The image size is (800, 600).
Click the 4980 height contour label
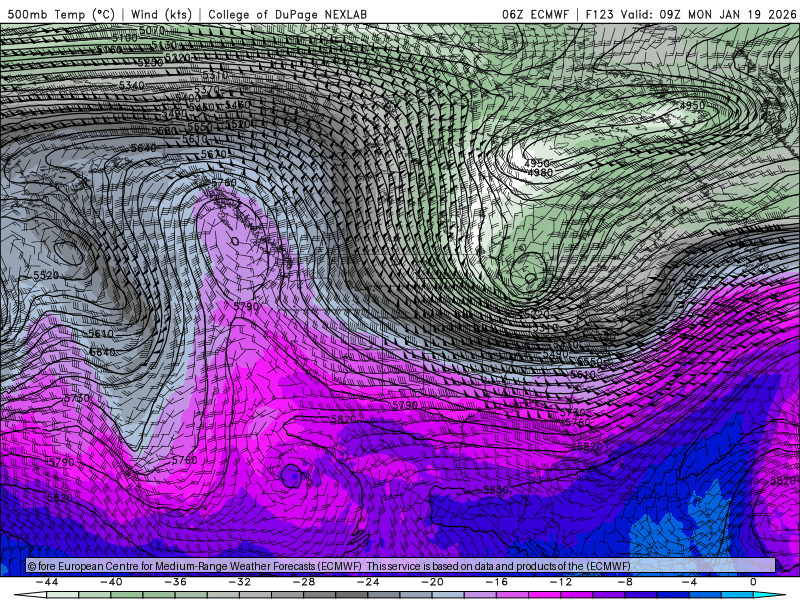click(540, 173)
